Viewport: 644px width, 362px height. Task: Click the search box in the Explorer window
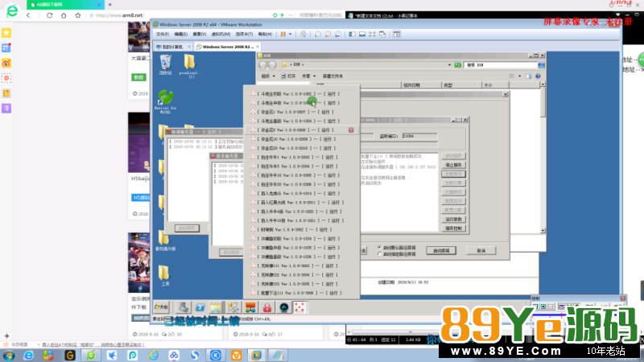(x=500, y=65)
